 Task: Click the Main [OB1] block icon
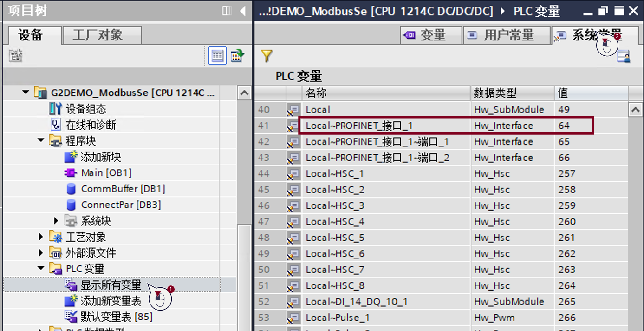[x=71, y=173]
